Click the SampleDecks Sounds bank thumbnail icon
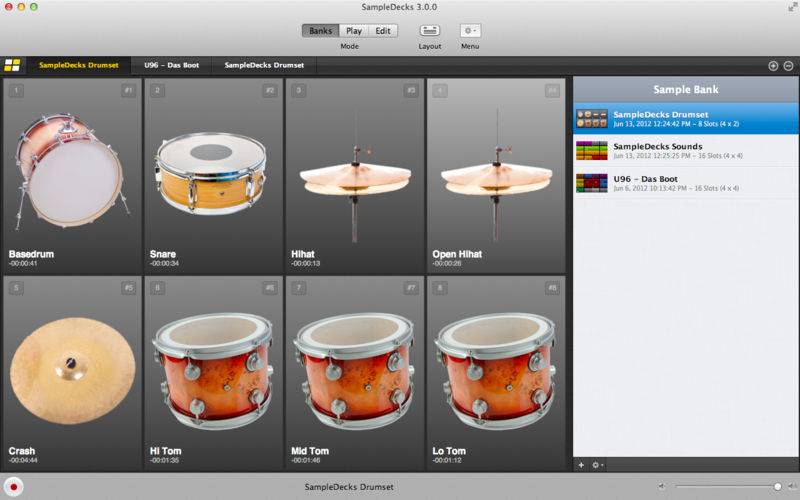The image size is (800, 500). 591,151
